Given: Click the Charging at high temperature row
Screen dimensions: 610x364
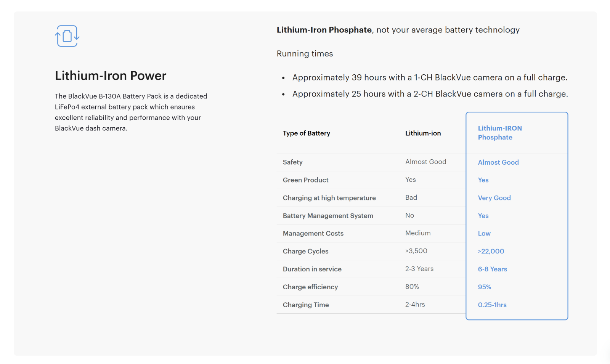Looking at the screenshot, I should (x=329, y=198).
